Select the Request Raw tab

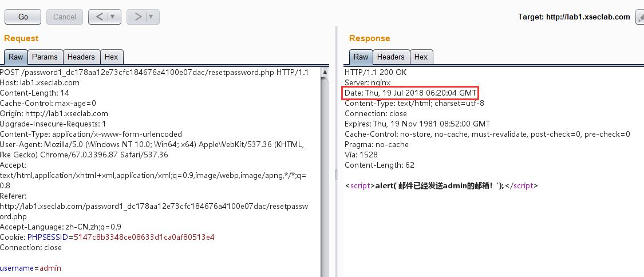coord(15,57)
